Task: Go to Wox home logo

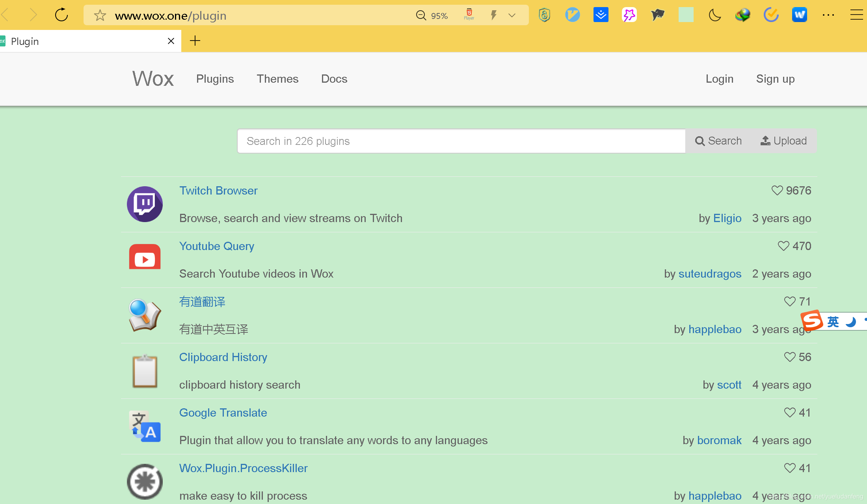Action: pos(153,79)
